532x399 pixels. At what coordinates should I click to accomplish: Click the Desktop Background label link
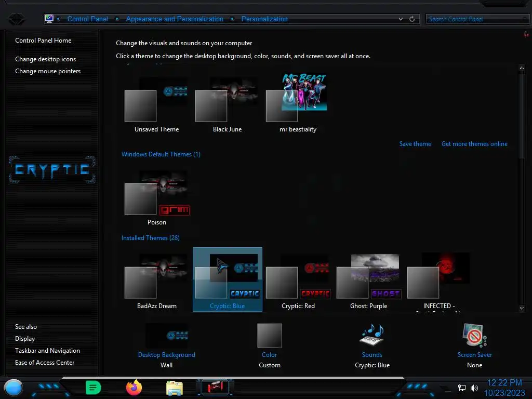click(167, 354)
